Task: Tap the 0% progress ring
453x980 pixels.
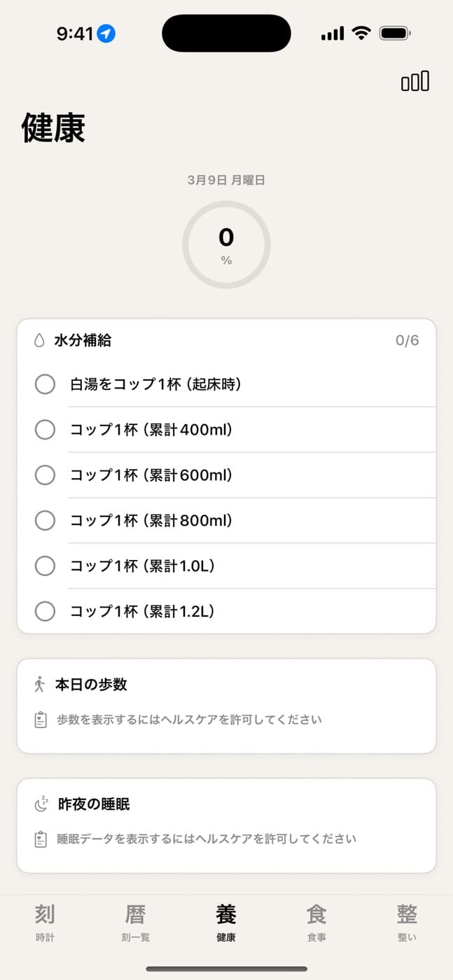Action: pos(226,244)
